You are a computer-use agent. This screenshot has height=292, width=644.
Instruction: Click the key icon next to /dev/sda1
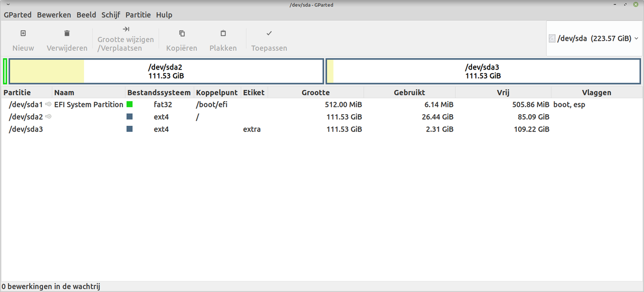48,104
